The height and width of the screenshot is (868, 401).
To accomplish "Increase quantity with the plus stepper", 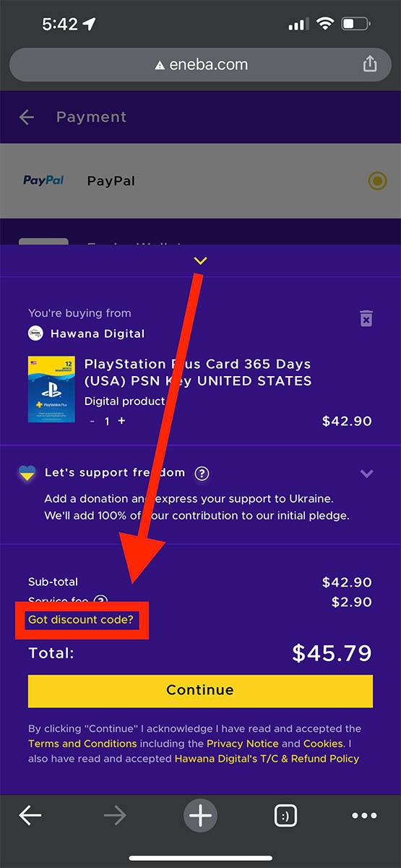I will [121, 421].
